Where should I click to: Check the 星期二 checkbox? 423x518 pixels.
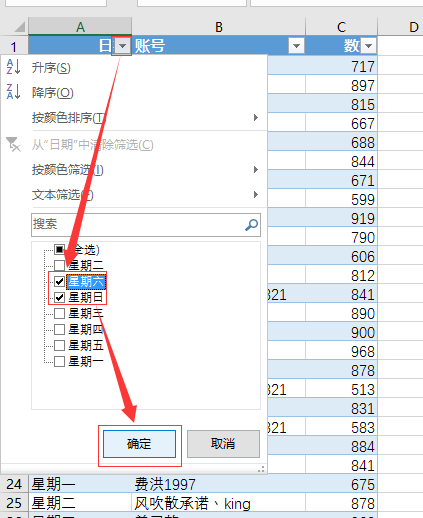(x=59, y=265)
